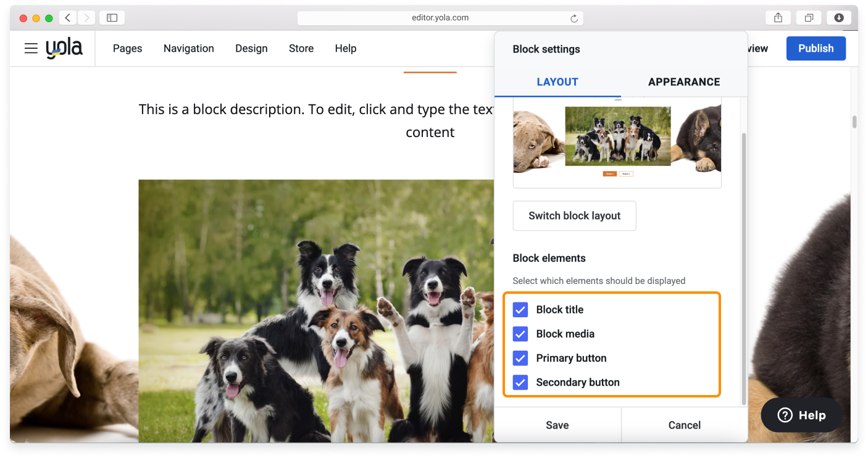Toggle the Block media checkbox
This screenshot has height=458, width=868.
click(520, 334)
